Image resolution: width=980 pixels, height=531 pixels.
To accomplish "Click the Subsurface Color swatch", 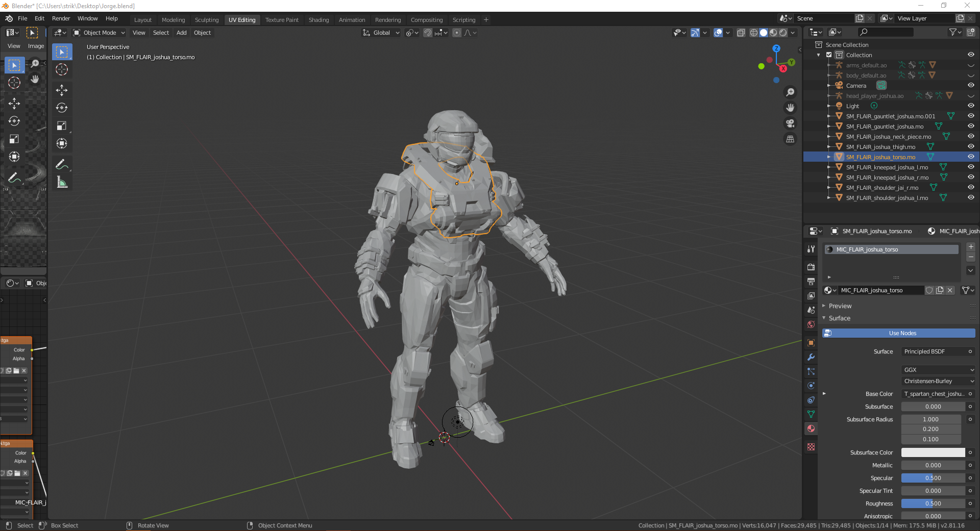I will (933, 452).
